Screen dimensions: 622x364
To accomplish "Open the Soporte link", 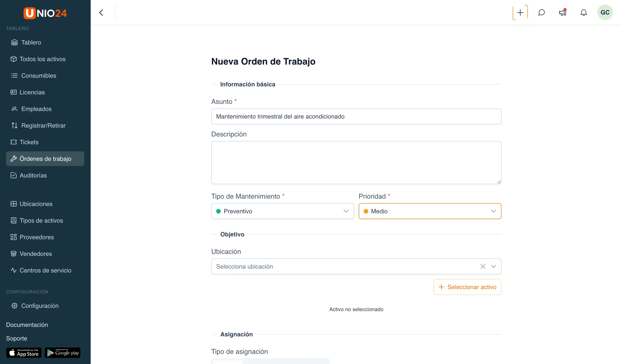I will pyautogui.click(x=17, y=338).
